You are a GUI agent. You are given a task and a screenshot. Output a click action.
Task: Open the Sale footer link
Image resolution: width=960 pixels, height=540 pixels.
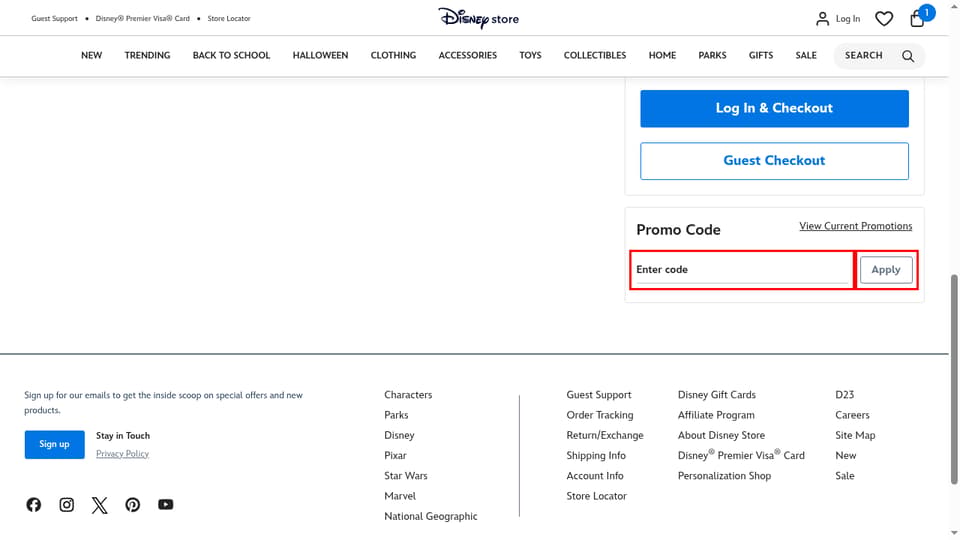point(845,476)
